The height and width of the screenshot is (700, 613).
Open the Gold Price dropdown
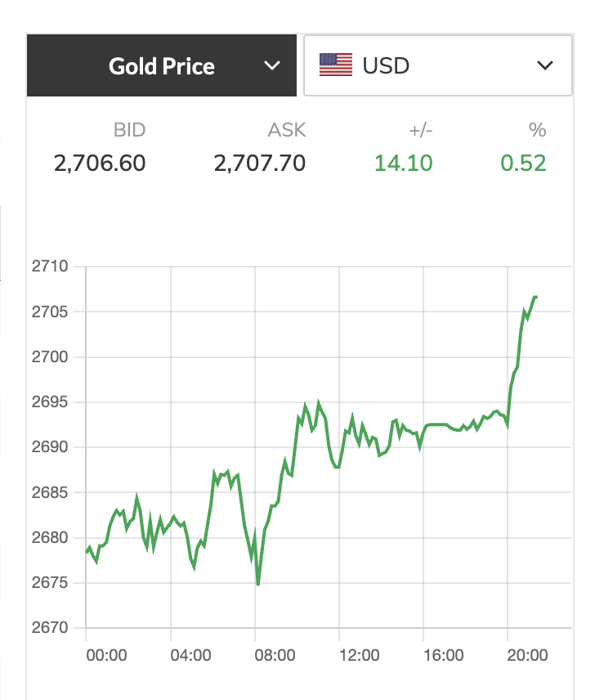162,65
